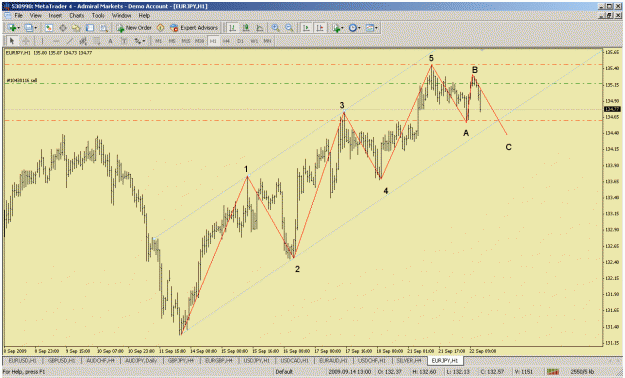Select the Cursor arrow tool
Viewport: 625px width, 378px height.
click(x=12, y=41)
